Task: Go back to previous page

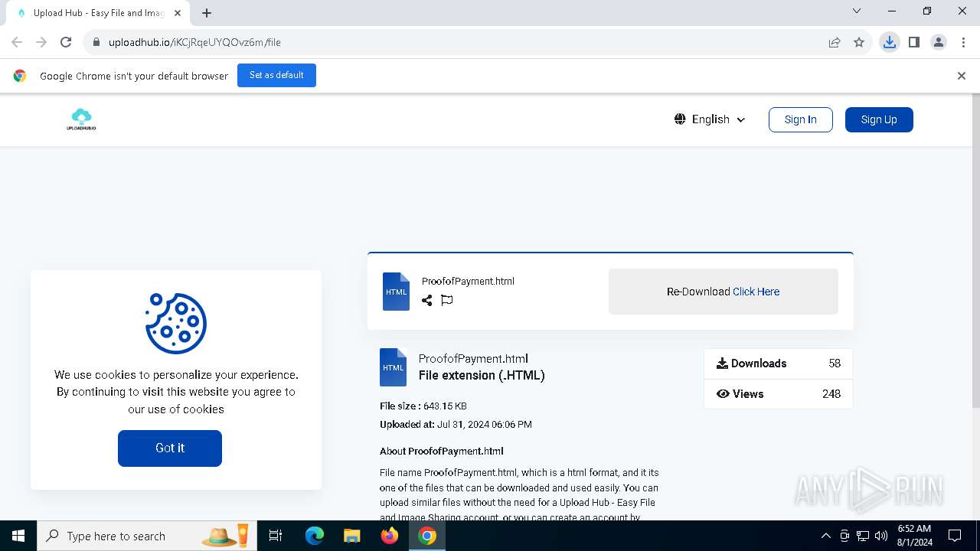Action: click(x=17, y=42)
